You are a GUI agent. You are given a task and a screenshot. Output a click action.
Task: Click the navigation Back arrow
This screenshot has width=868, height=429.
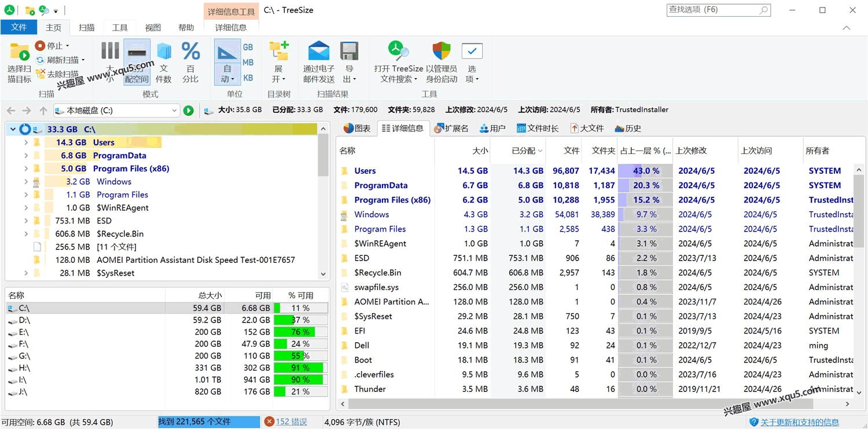click(x=11, y=111)
